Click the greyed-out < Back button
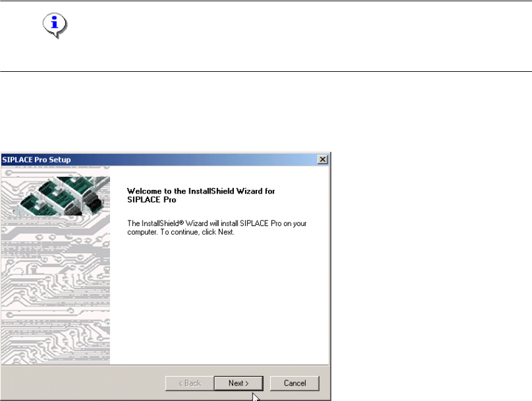This screenshot has width=532, height=401. coord(189,383)
